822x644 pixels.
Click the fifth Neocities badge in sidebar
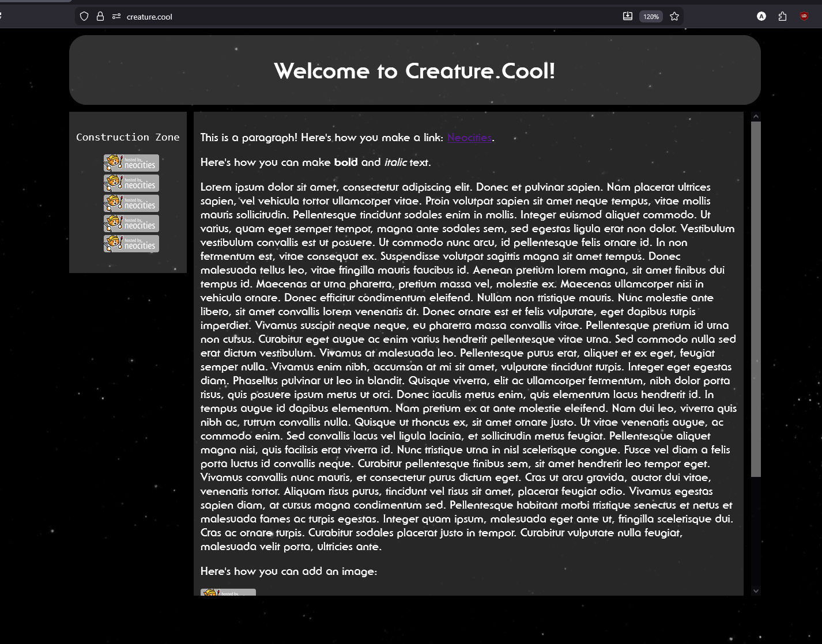pos(131,244)
